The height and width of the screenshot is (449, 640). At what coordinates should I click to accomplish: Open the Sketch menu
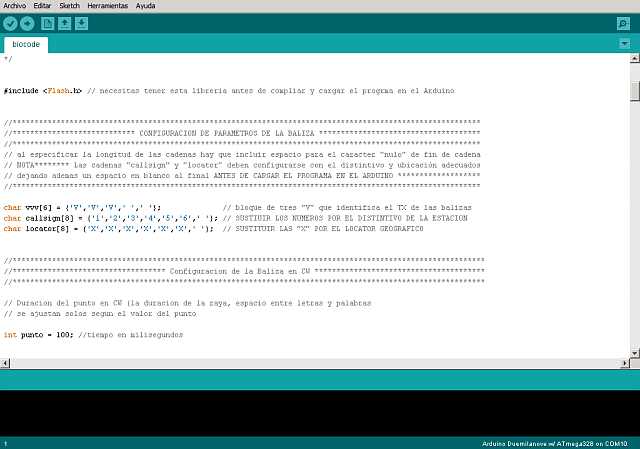click(70, 5)
